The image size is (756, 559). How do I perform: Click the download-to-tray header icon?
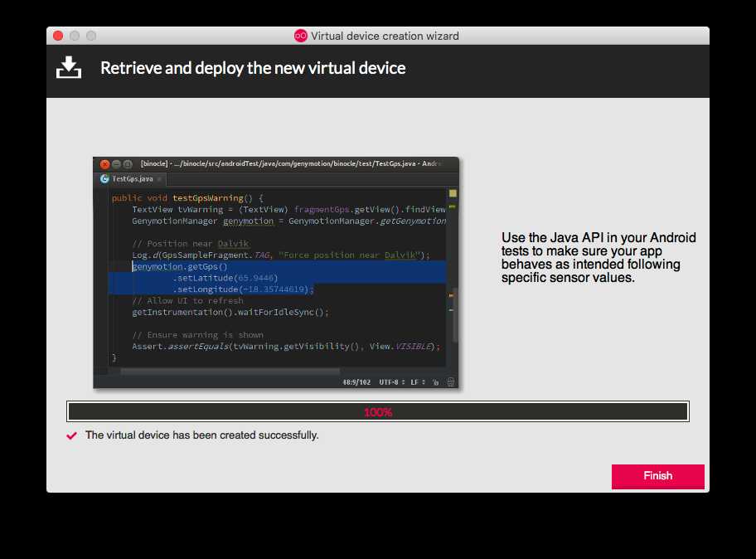tap(69, 67)
